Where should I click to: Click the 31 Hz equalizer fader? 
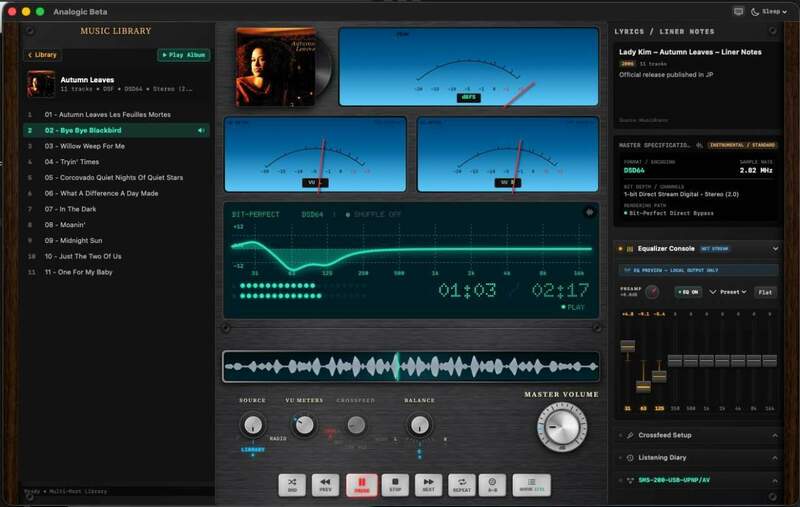coord(628,346)
